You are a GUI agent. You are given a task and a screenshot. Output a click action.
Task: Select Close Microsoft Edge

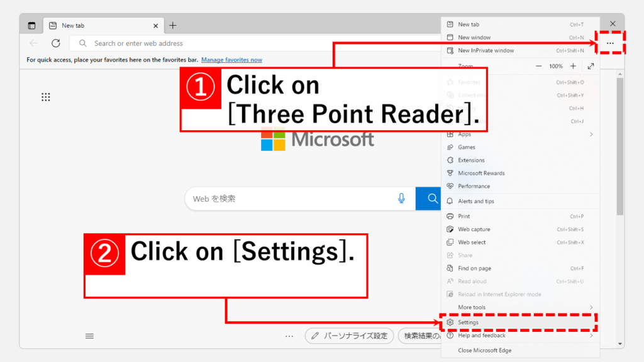520,351
